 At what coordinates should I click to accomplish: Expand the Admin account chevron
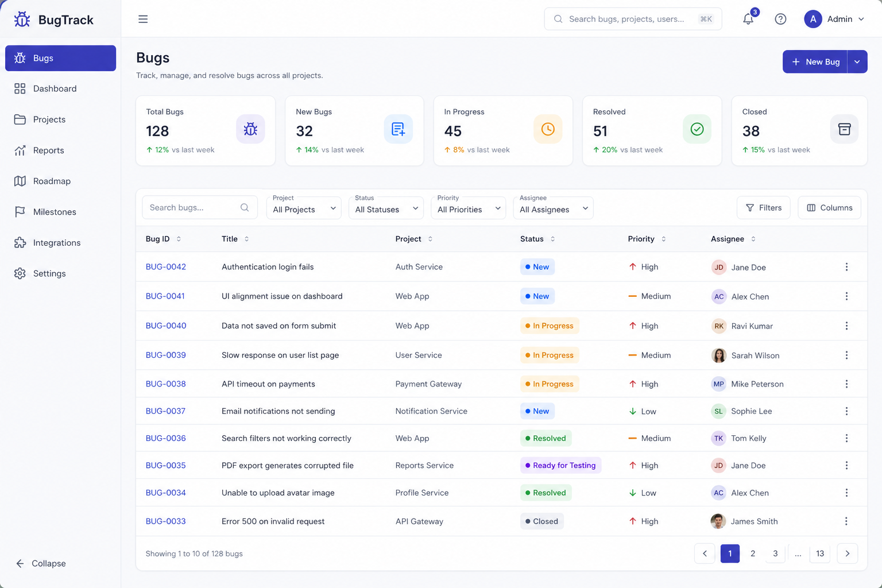coord(861,19)
